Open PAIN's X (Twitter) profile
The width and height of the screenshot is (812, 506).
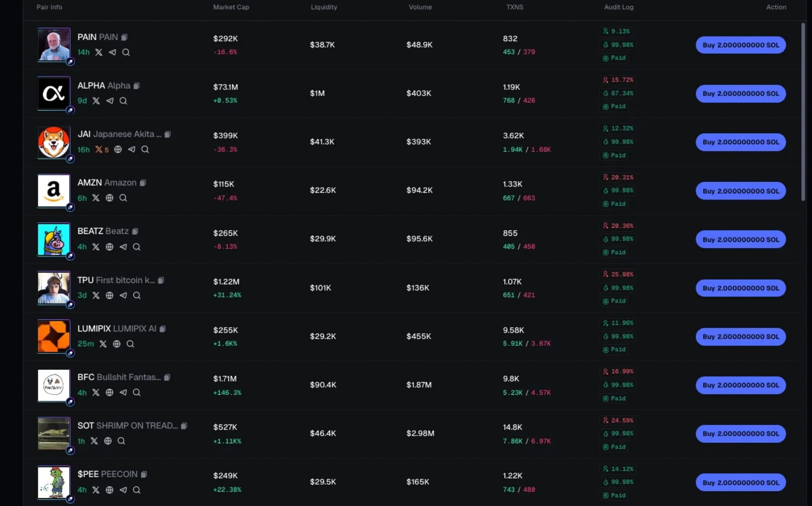pos(99,52)
